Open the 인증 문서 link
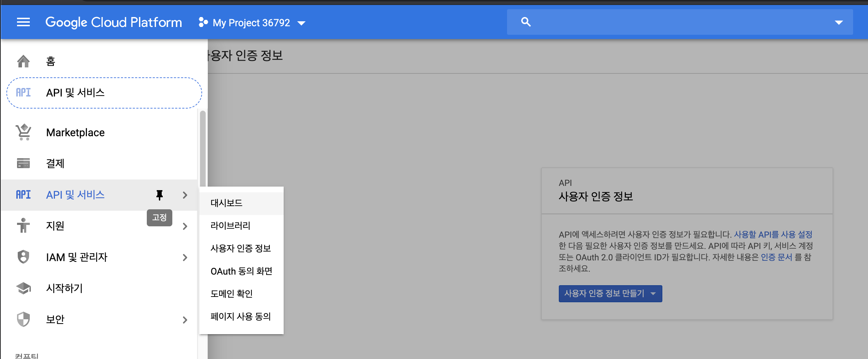 tap(777, 257)
